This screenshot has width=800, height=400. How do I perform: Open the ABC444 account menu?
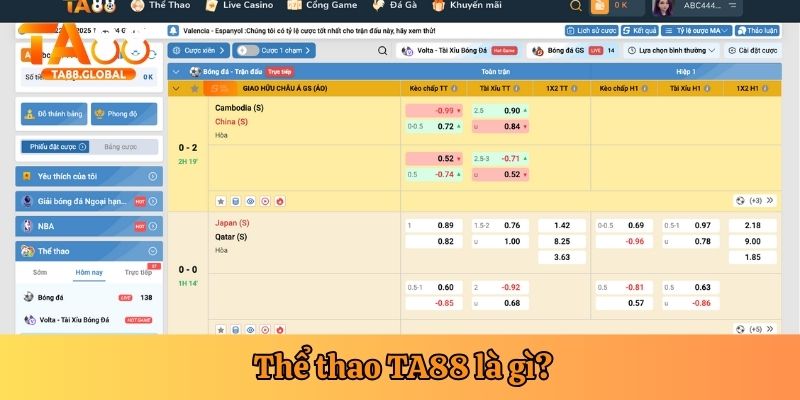pos(696,6)
